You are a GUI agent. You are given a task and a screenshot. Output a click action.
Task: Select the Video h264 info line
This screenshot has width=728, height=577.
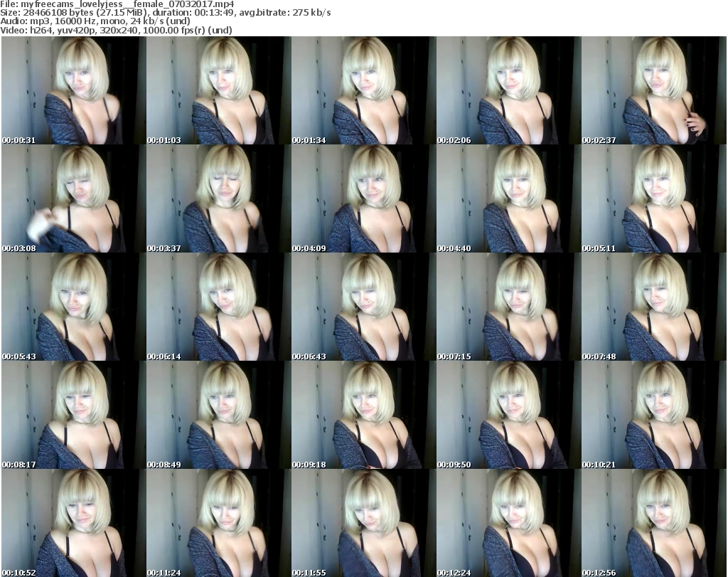coord(116,30)
